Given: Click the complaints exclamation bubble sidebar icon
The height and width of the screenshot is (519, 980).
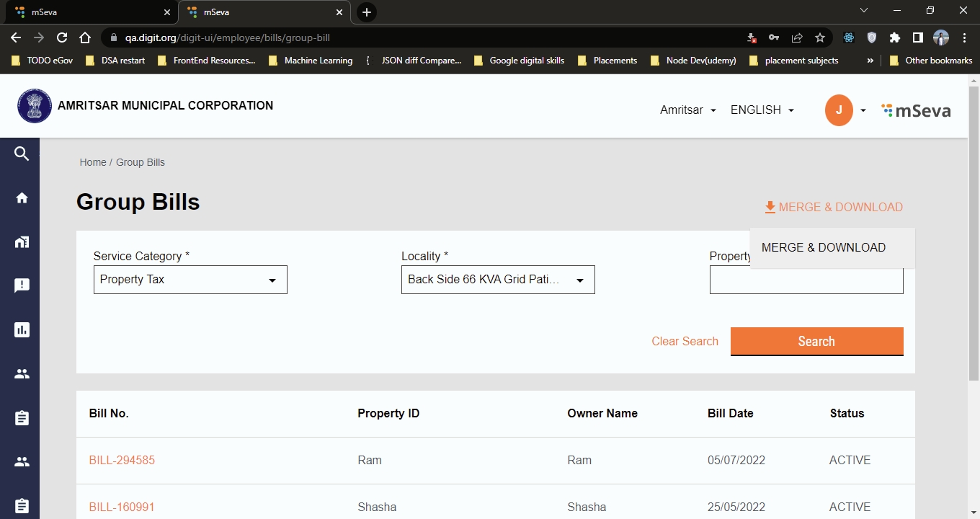Looking at the screenshot, I should point(22,285).
